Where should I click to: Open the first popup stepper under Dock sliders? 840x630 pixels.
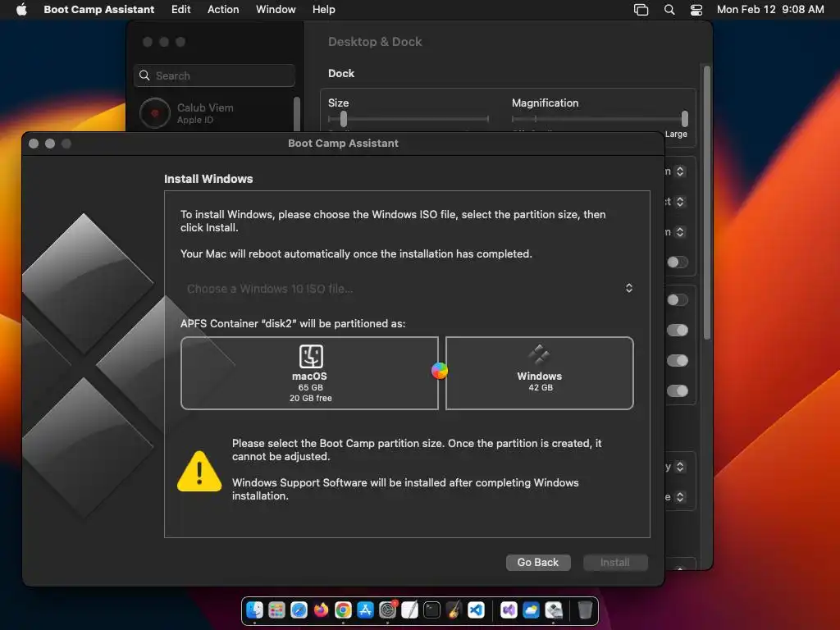coord(680,171)
